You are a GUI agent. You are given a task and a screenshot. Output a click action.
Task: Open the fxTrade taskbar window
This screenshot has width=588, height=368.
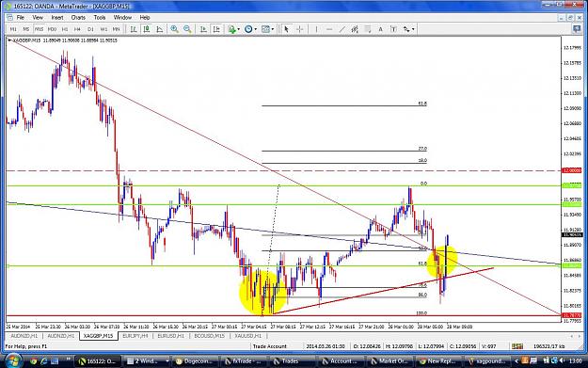(x=245, y=361)
